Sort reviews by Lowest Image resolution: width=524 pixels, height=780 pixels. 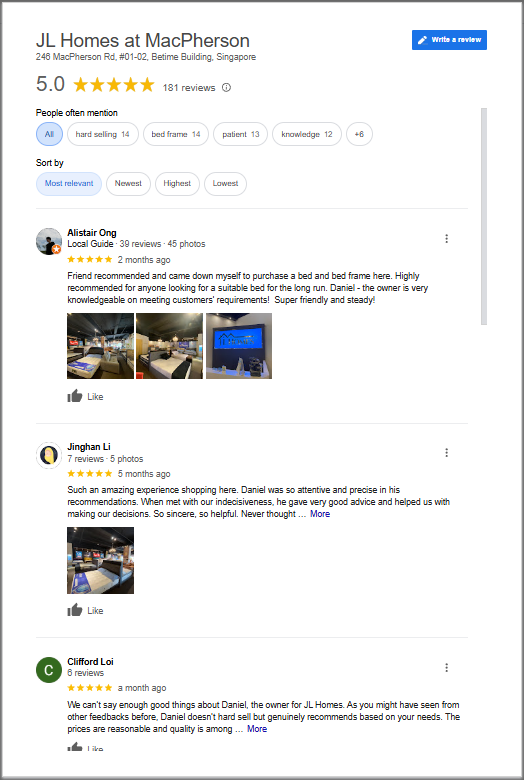(225, 184)
